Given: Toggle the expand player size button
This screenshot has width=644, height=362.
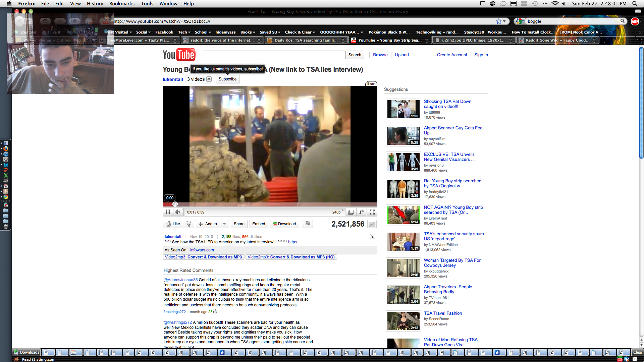Looking at the screenshot, I should pyautogui.click(x=362, y=212).
